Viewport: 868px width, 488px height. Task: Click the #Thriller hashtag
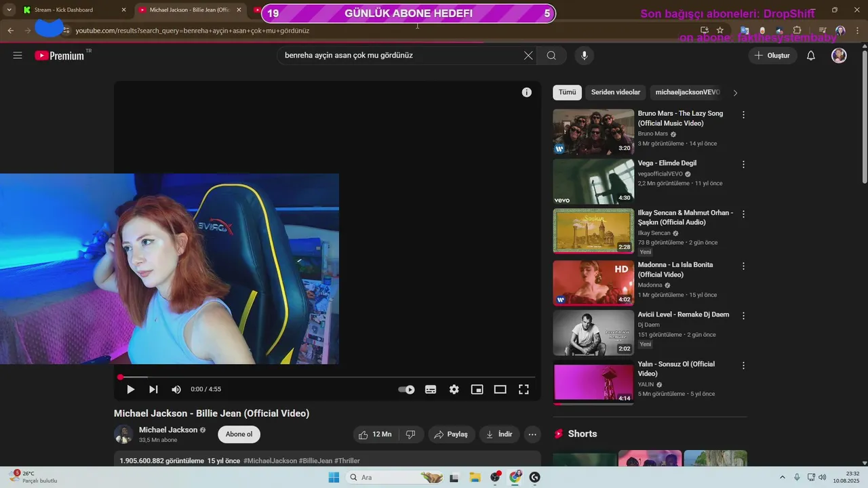[x=347, y=461]
